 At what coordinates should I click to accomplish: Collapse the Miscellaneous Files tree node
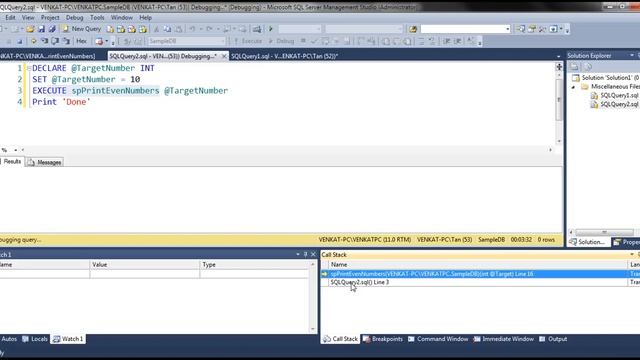coord(573,87)
